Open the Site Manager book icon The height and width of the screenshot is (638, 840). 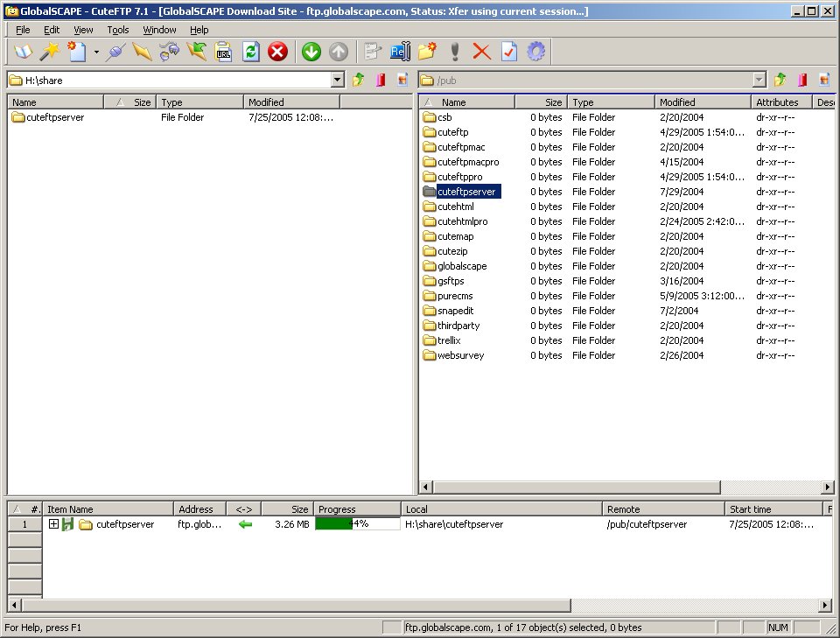pyautogui.click(x=22, y=52)
